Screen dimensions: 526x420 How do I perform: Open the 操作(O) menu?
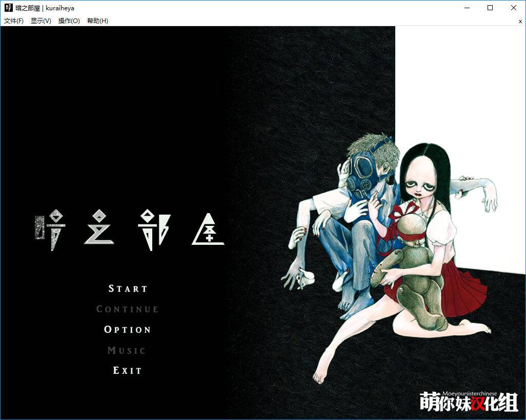coord(69,21)
